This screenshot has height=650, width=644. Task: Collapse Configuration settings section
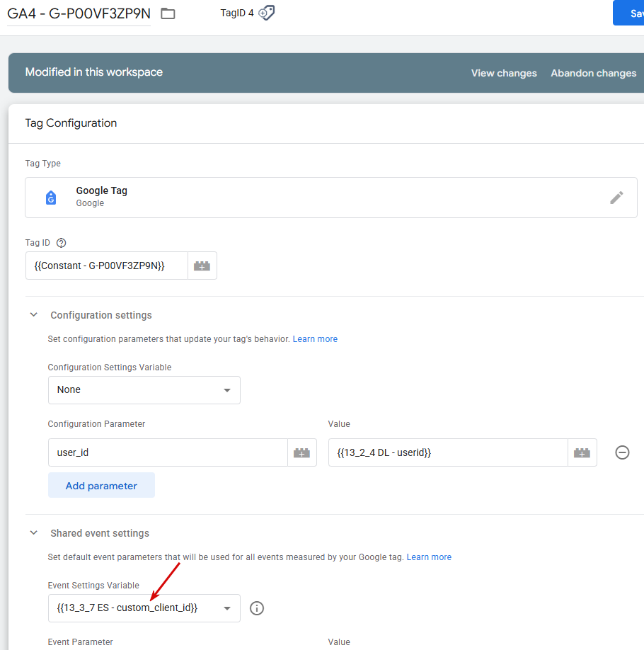(34, 314)
